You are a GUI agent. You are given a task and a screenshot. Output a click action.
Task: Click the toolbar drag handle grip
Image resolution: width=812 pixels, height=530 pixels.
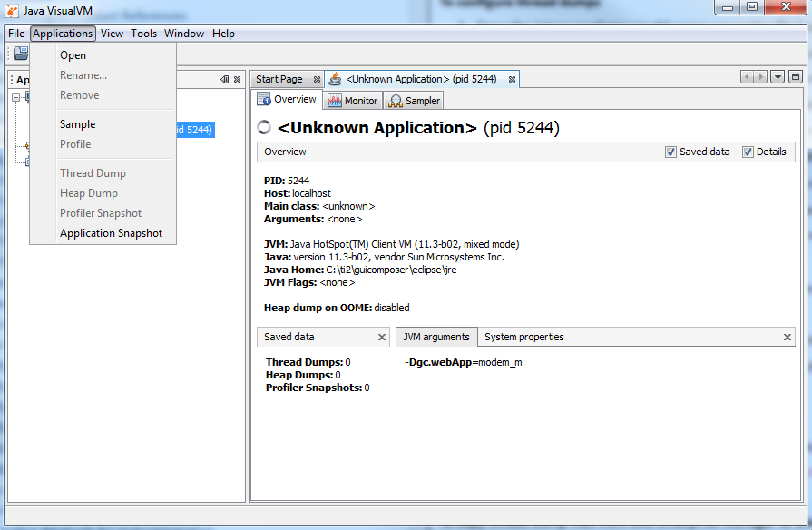click(x=9, y=54)
